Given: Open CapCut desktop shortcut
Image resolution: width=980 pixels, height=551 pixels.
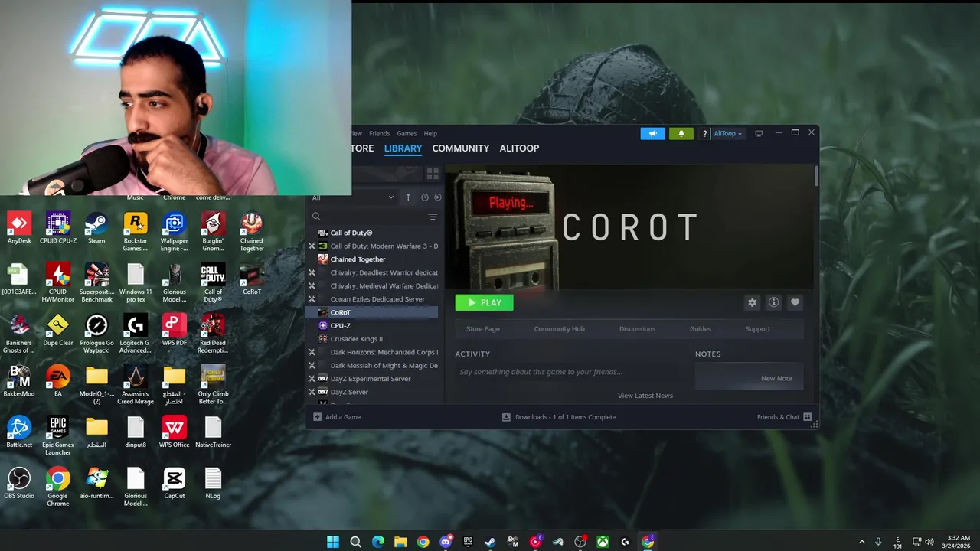Looking at the screenshot, I should [x=174, y=483].
